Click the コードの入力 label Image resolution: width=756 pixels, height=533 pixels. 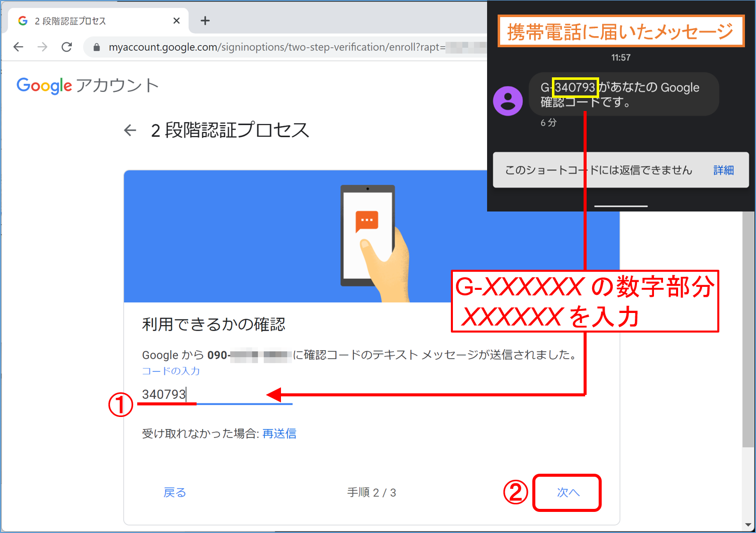(x=171, y=371)
